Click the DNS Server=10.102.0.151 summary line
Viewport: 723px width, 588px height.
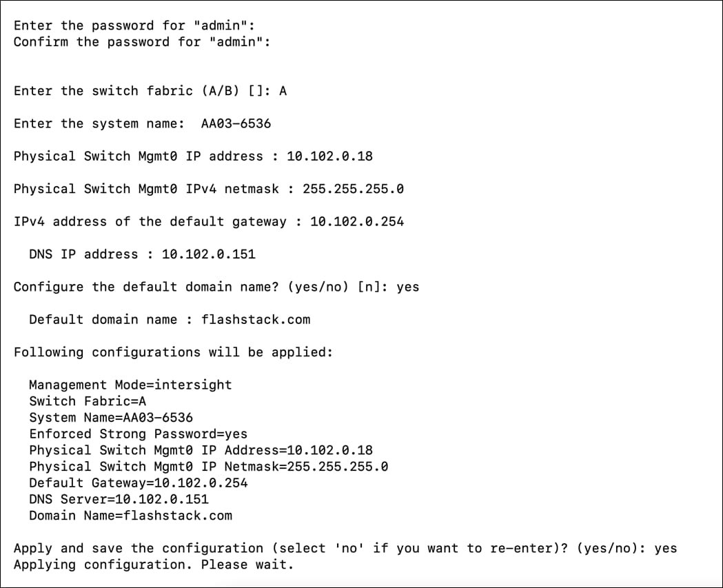pyautogui.click(x=119, y=499)
